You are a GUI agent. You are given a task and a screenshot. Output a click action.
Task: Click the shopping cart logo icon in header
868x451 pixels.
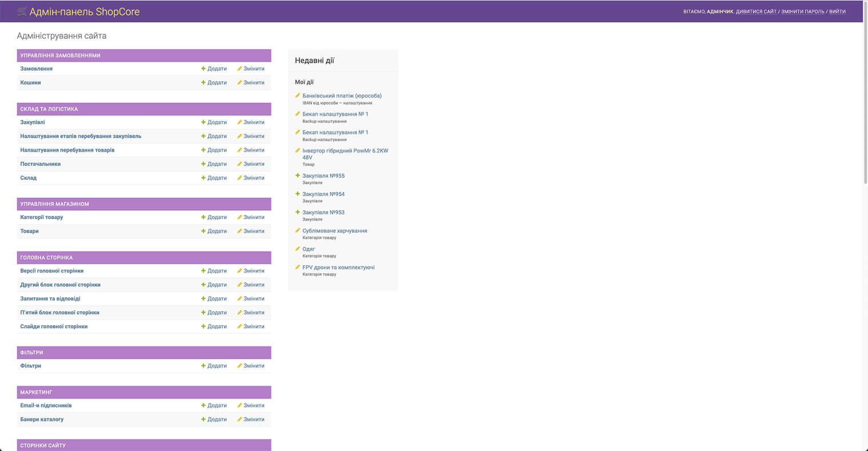coord(22,11)
